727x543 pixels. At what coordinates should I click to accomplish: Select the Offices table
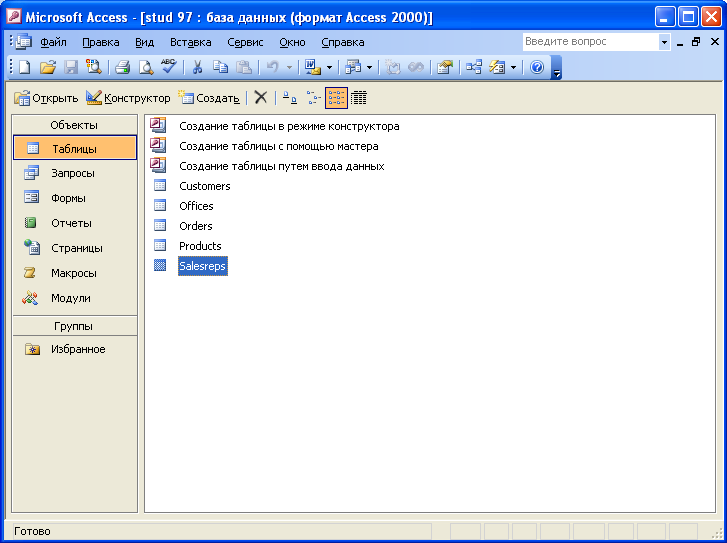(196, 206)
